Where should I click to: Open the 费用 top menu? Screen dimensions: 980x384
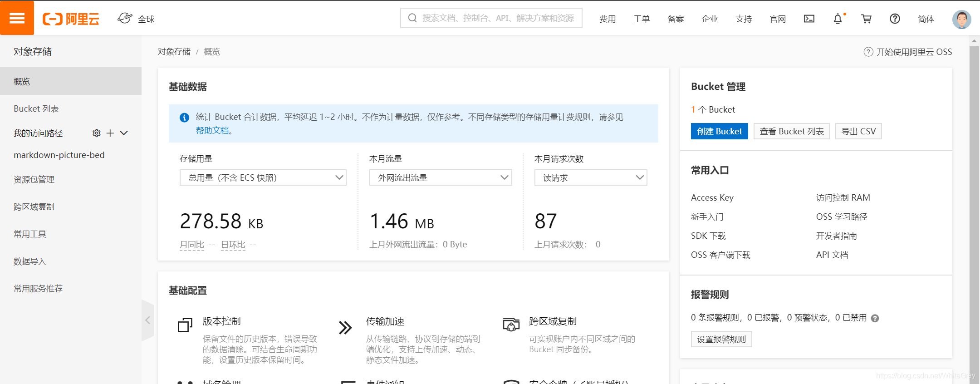(x=608, y=19)
